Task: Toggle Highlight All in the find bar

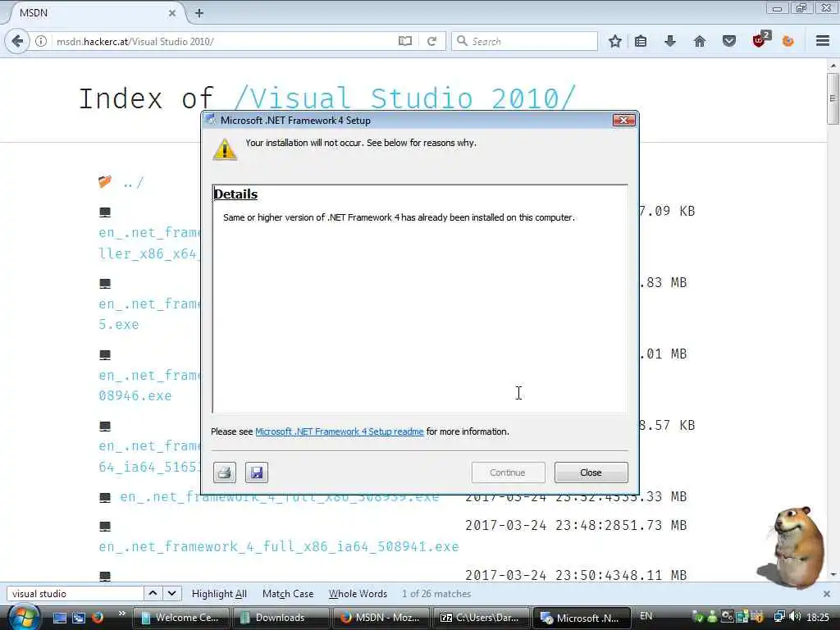Action: click(219, 594)
